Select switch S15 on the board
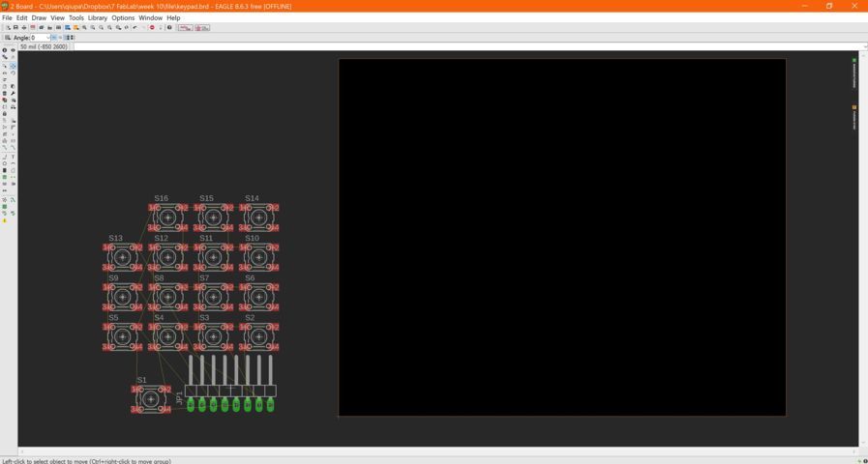 (x=213, y=217)
